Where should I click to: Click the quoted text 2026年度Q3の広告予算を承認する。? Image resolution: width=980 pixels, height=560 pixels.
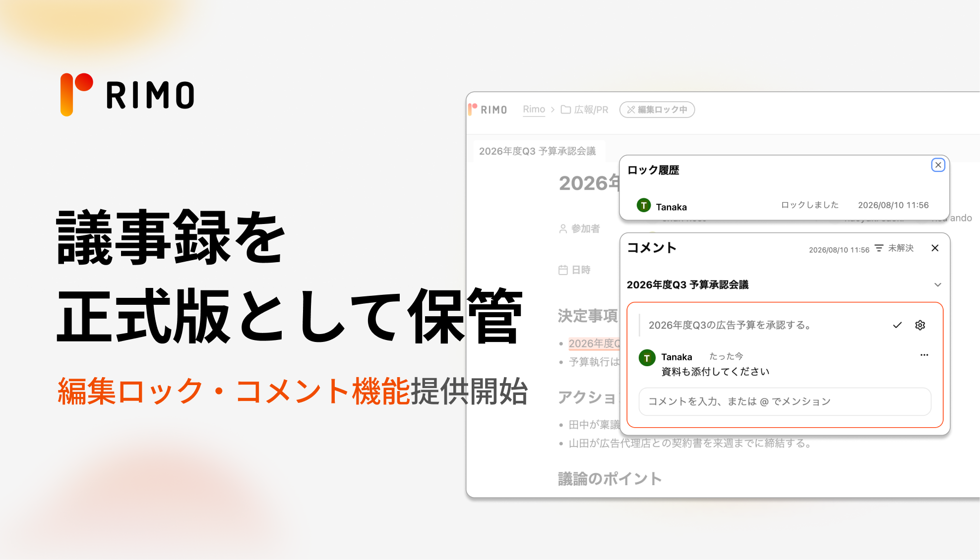click(x=730, y=325)
